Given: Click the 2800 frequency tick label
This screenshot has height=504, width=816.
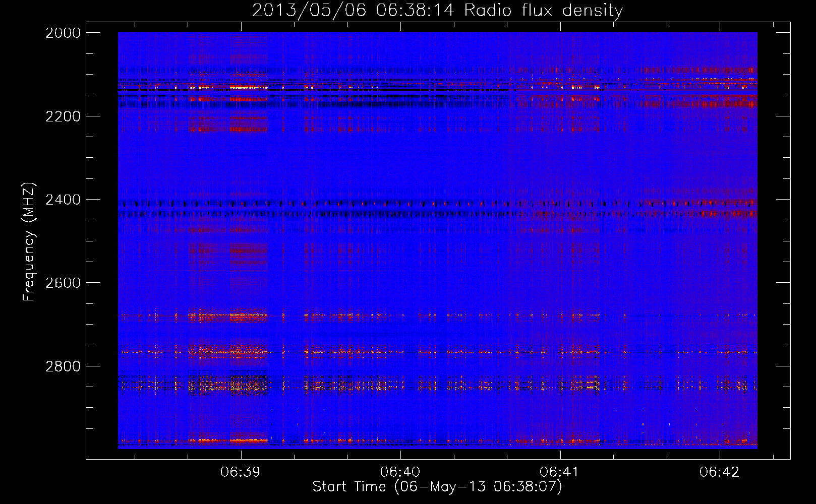Looking at the screenshot, I should point(63,366).
